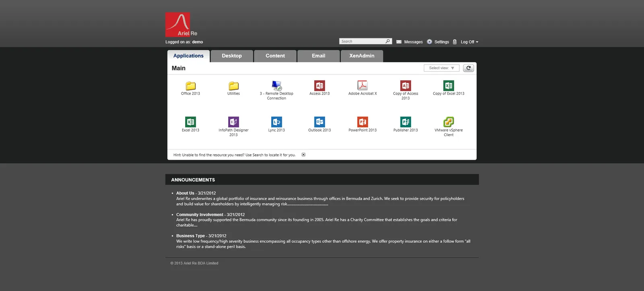Screen dimensions: 644x291
Task: Expand the Log Off dropdown menu
Action: coord(469,42)
